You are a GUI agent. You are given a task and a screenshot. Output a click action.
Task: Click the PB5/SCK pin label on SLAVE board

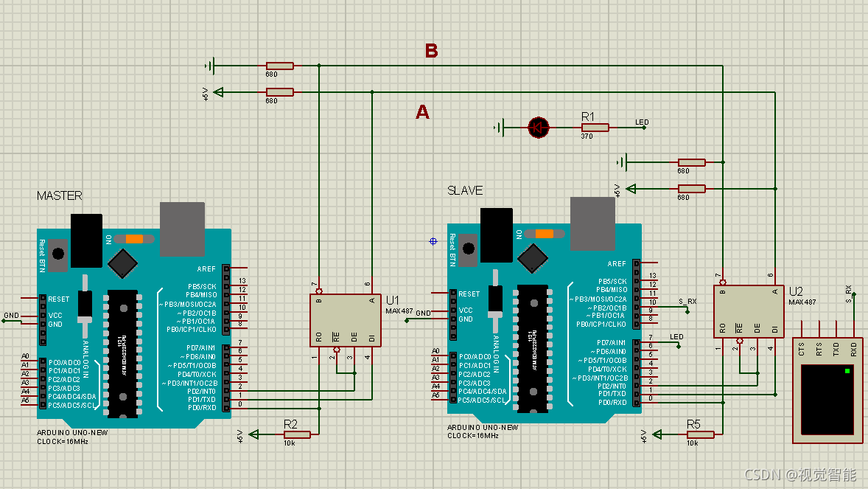[612, 281]
